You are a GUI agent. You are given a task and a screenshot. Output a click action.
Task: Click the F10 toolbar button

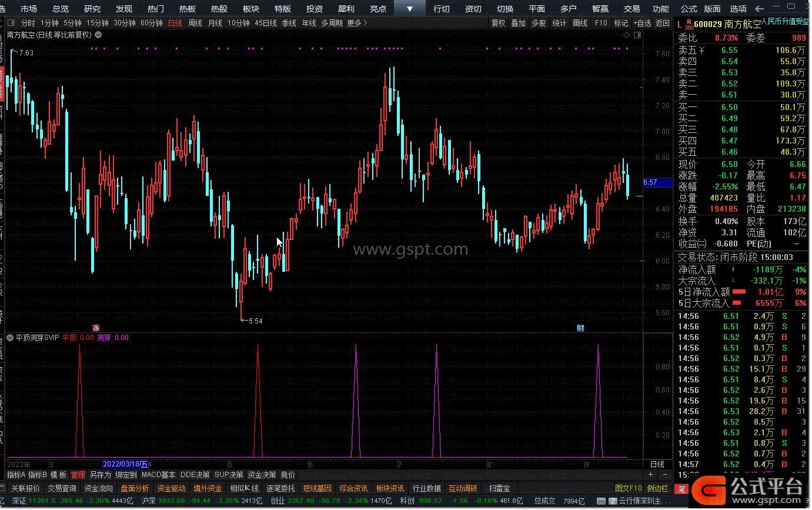pyautogui.click(x=600, y=23)
